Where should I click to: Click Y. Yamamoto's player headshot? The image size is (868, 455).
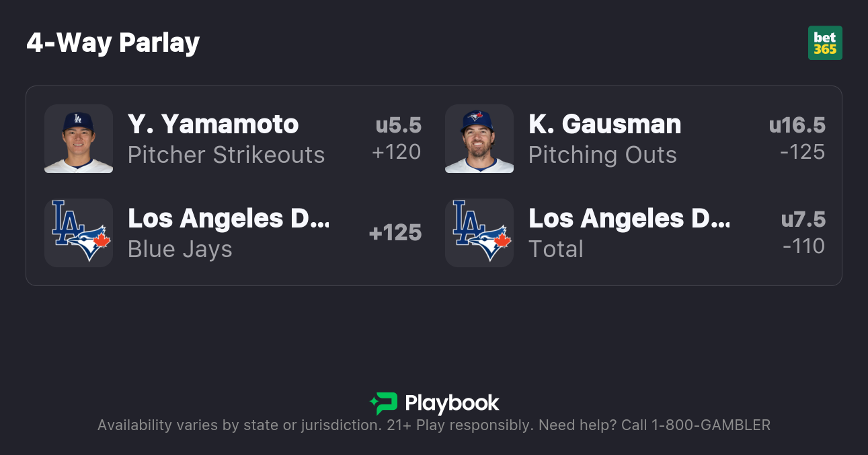pyautogui.click(x=79, y=139)
